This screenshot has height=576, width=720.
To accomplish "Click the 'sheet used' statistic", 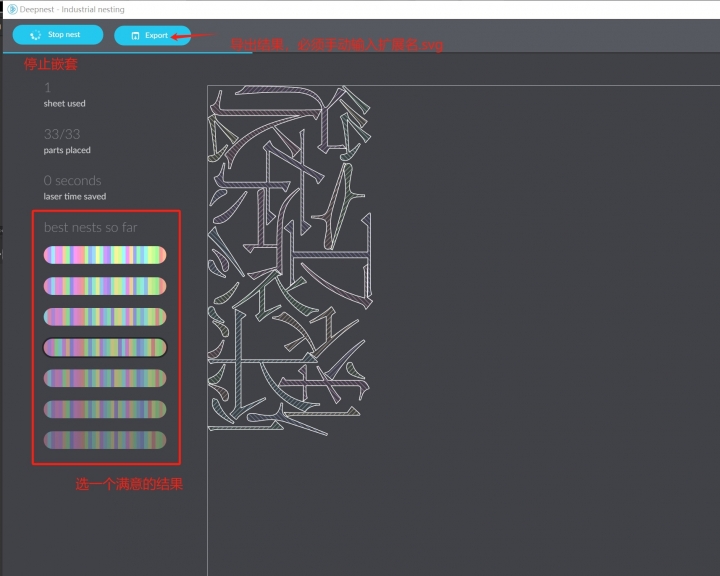I will (64, 103).
